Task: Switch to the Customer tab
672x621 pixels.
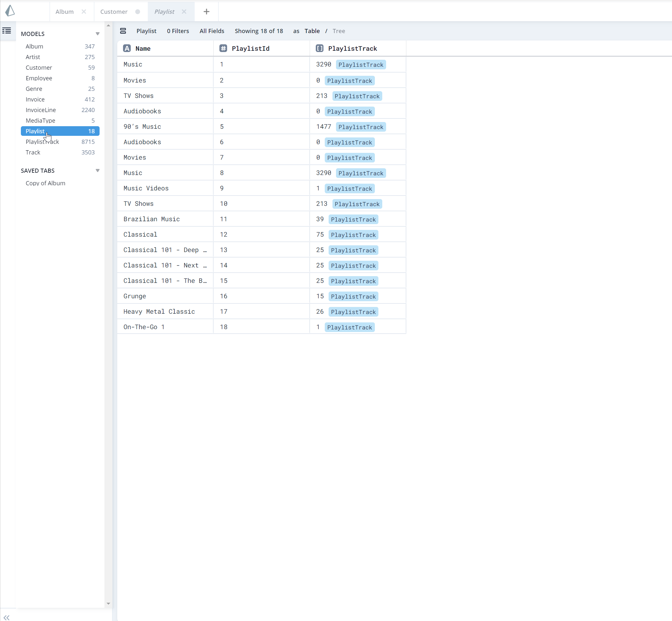Action: [x=114, y=12]
